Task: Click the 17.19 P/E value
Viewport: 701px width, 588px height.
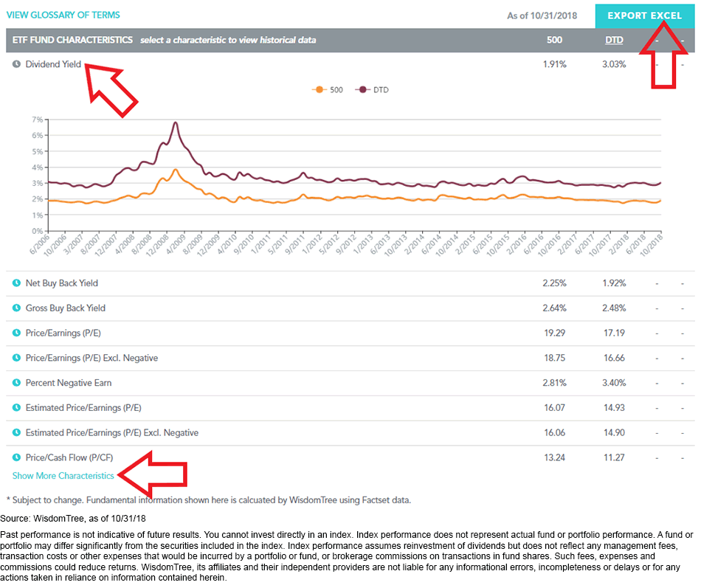Action: 614,333
